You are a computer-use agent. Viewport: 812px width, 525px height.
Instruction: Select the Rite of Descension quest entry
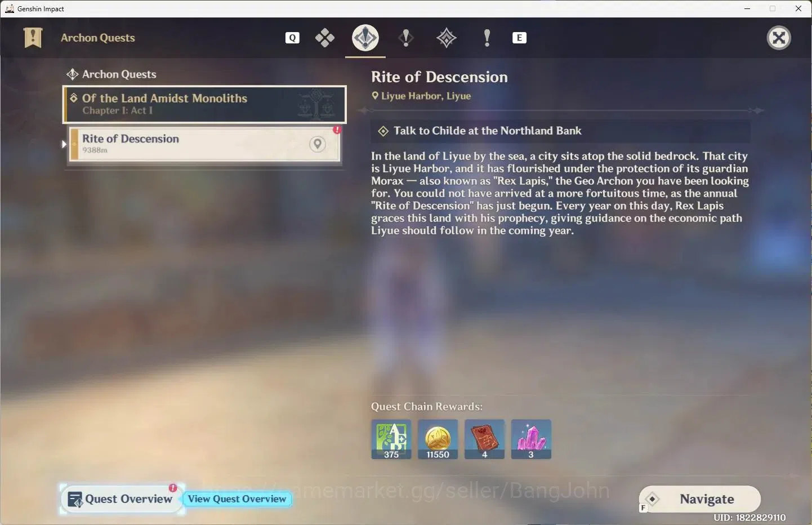205,144
